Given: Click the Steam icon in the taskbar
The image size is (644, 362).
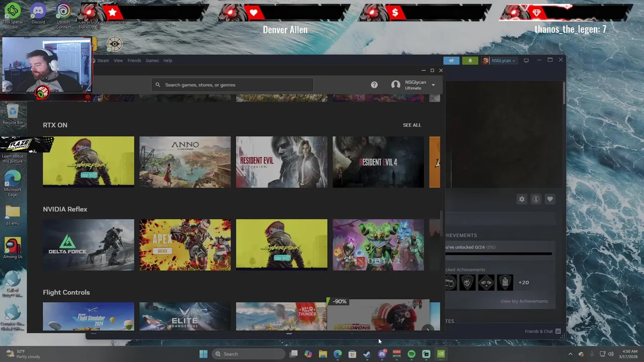Looking at the screenshot, I should (367, 354).
